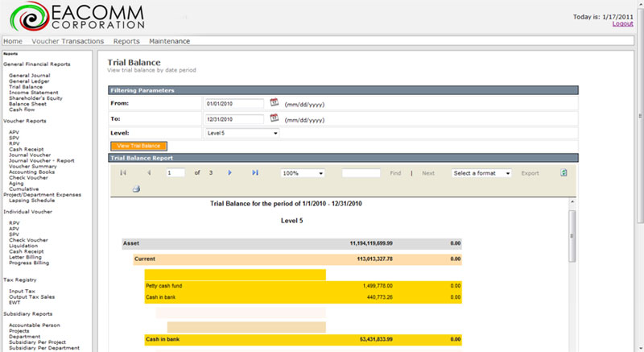Viewport: 644px width, 352px height.
Task: Open Lapsing Schedule report
Action: click(x=31, y=201)
